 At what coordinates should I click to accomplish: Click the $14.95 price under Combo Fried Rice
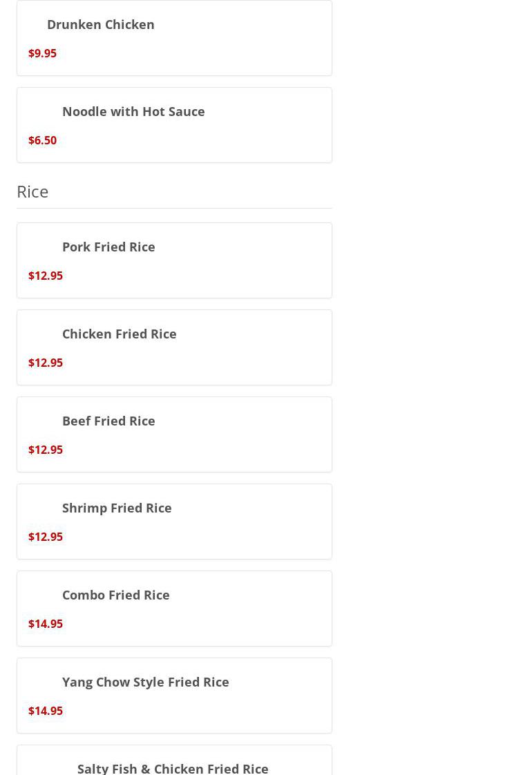pyautogui.click(x=46, y=624)
